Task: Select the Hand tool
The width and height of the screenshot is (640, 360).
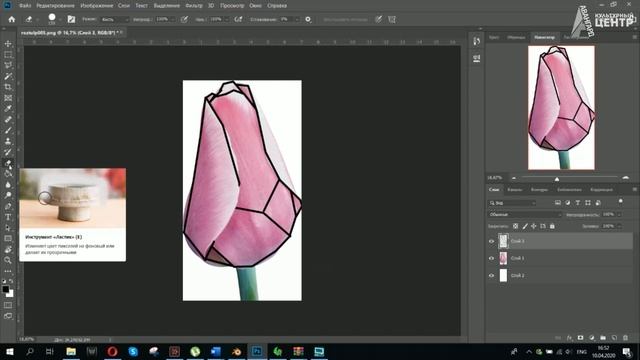Action: [x=8, y=249]
